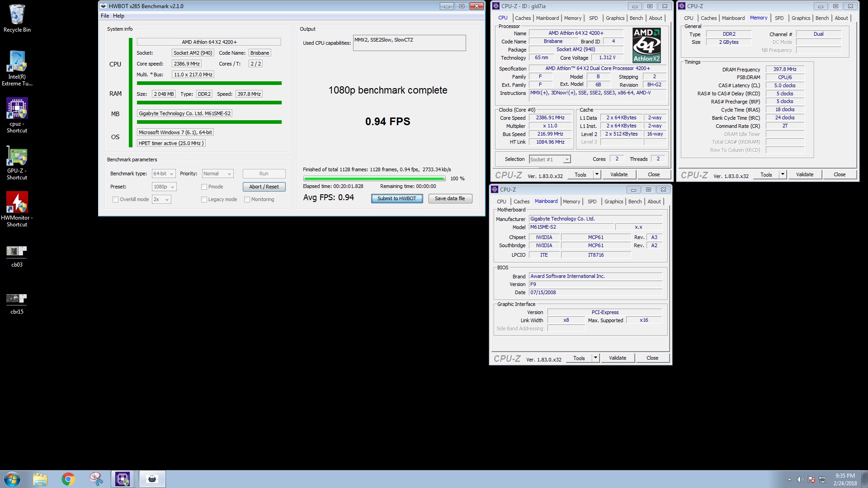Click Save data file button

coord(450,198)
